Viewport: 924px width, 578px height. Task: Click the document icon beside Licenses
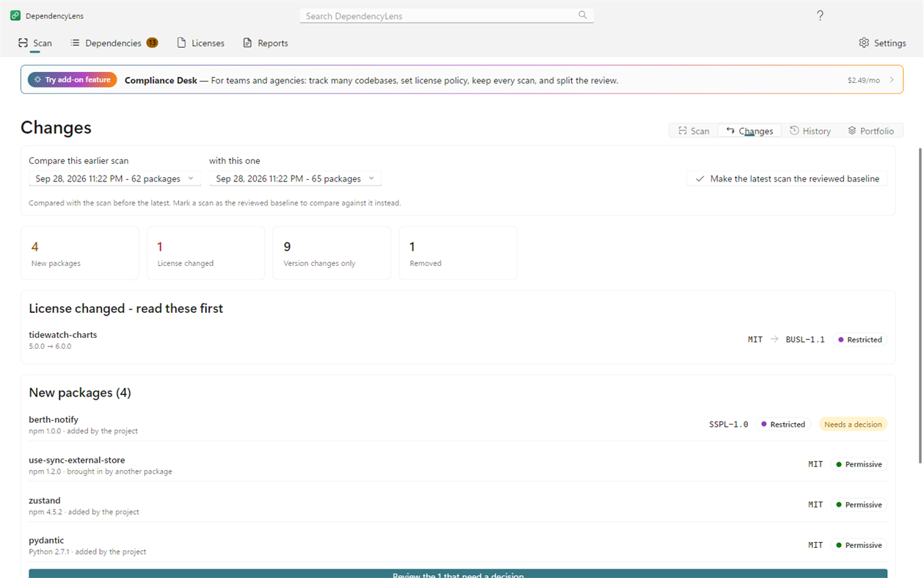181,43
